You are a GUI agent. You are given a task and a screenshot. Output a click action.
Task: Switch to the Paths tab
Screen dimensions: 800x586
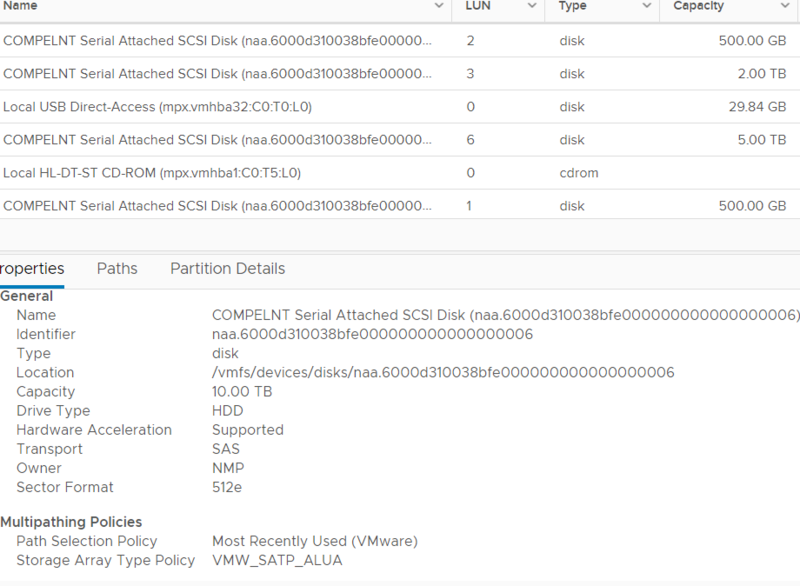pos(116,268)
